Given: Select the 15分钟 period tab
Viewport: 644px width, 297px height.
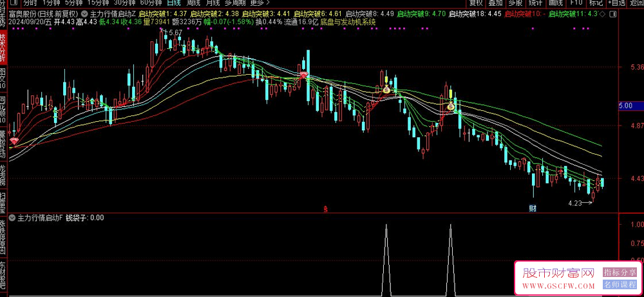Looking at the screenshot, I should click(x=97, y=2).
